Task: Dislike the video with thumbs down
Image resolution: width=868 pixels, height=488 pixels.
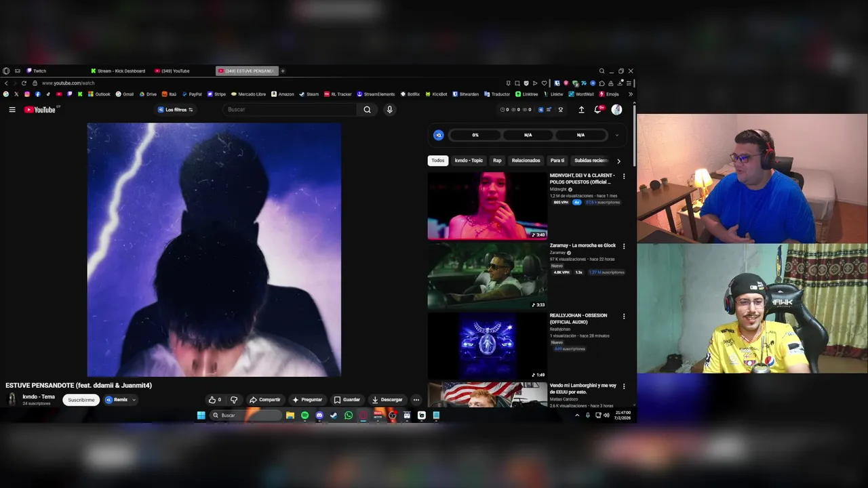Action: pos(234,400)
